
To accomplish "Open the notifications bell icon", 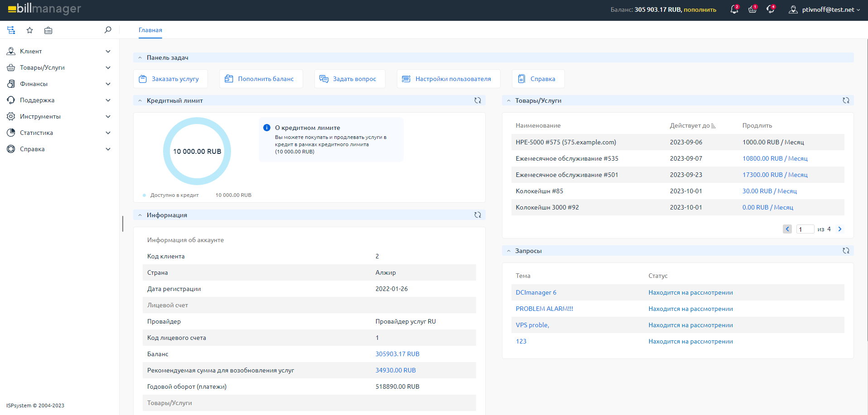I will 734,10.
